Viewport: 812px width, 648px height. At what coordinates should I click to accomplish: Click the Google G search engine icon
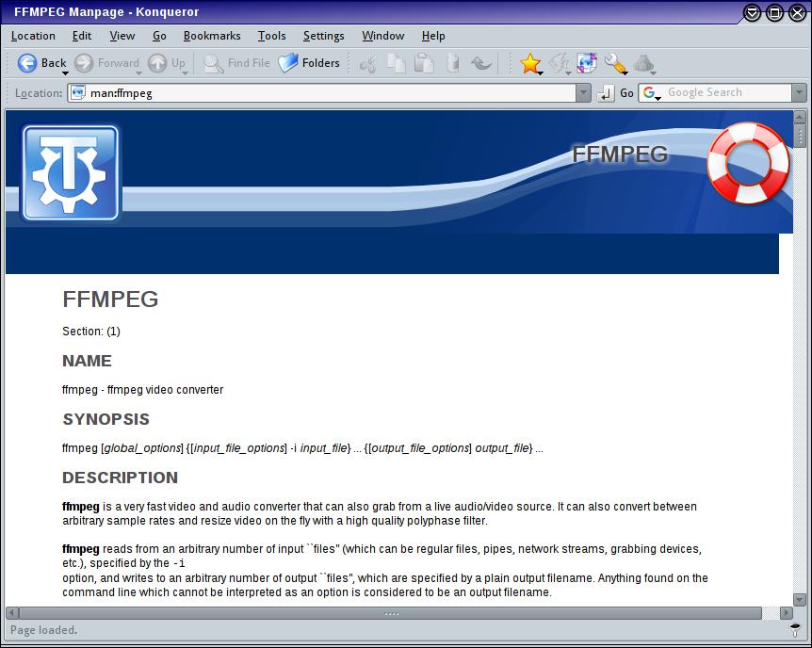click(649, 92)
